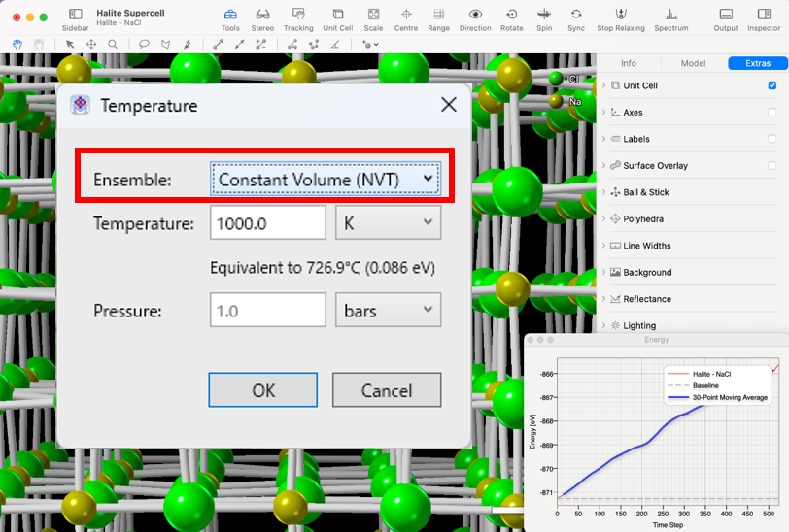This screenshot has height=532, width=789.
Task: Toggle the Sidebar icon
Action: (75, 15)
